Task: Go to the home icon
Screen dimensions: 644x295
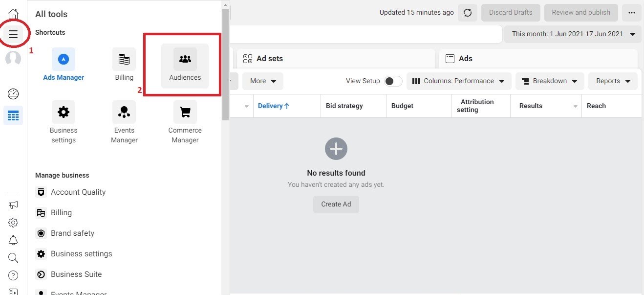Action: point(13,13)
